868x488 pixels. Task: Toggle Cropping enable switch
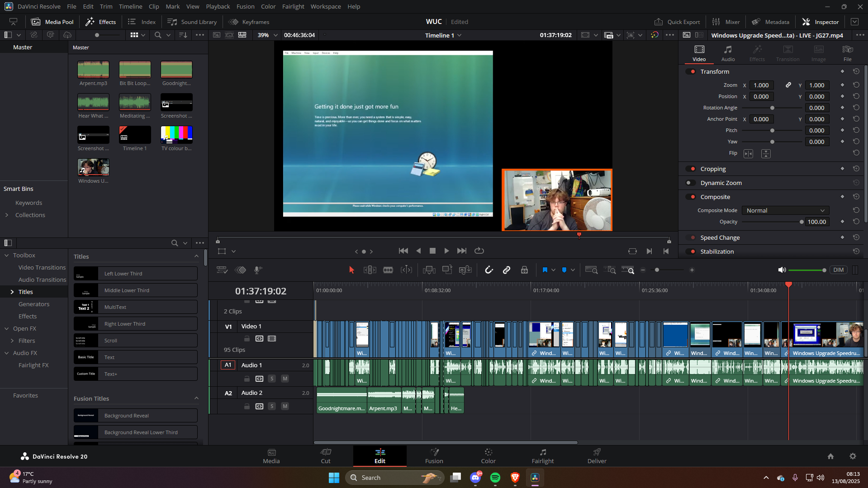[x=691, y=169]
